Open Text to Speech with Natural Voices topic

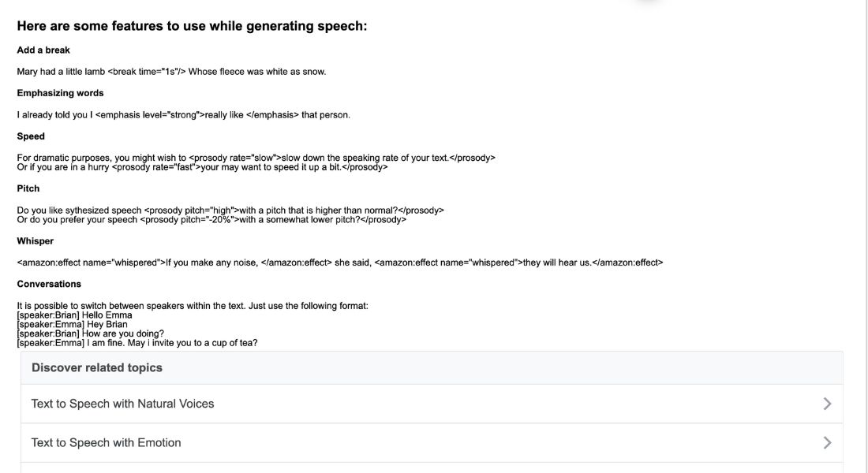(x=432, y=404)
